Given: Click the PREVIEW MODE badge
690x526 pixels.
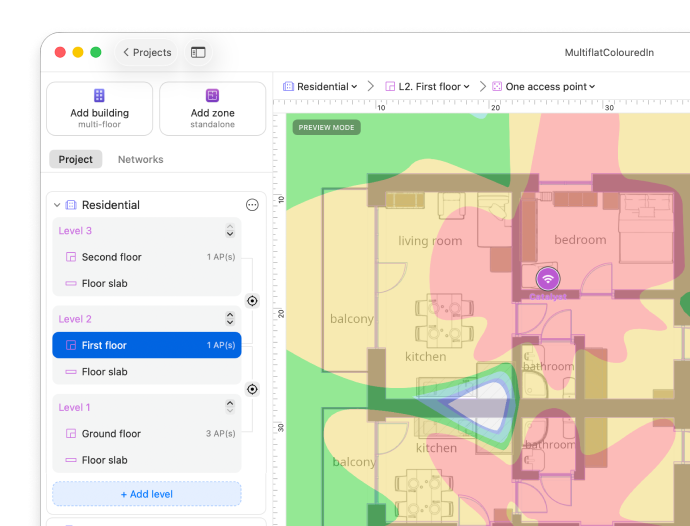Looking at the screenshot, I should coord(326,128).
